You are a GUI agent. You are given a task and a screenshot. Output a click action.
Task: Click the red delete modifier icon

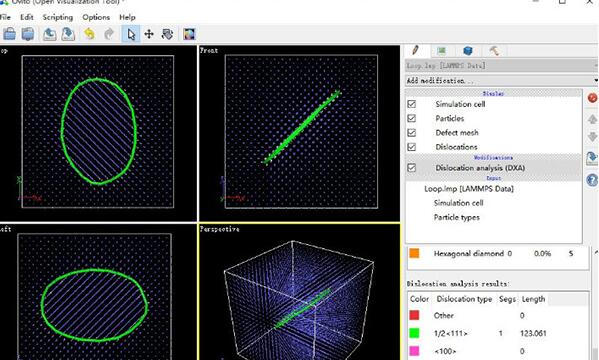592,98
